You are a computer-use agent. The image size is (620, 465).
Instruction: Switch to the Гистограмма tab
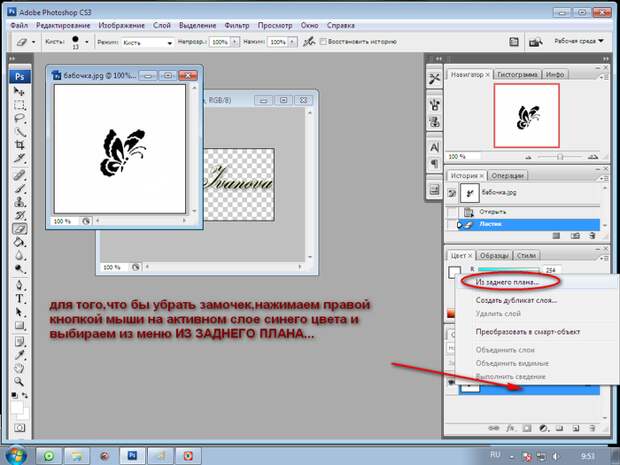pyautogui.click(x=517, y=74)
